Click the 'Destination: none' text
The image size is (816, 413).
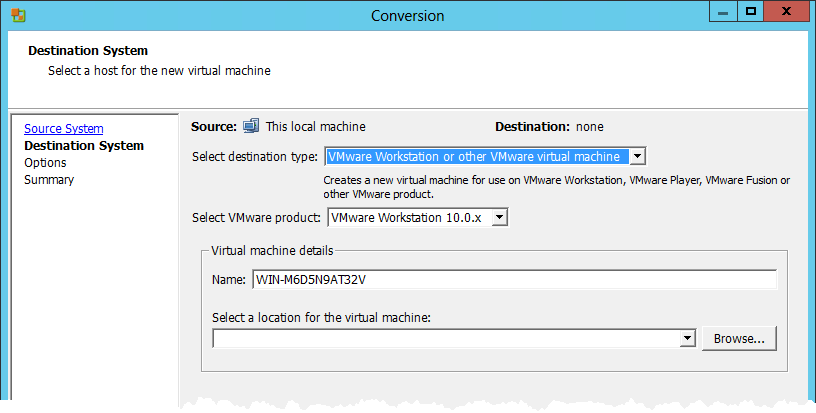pos(549,127)
